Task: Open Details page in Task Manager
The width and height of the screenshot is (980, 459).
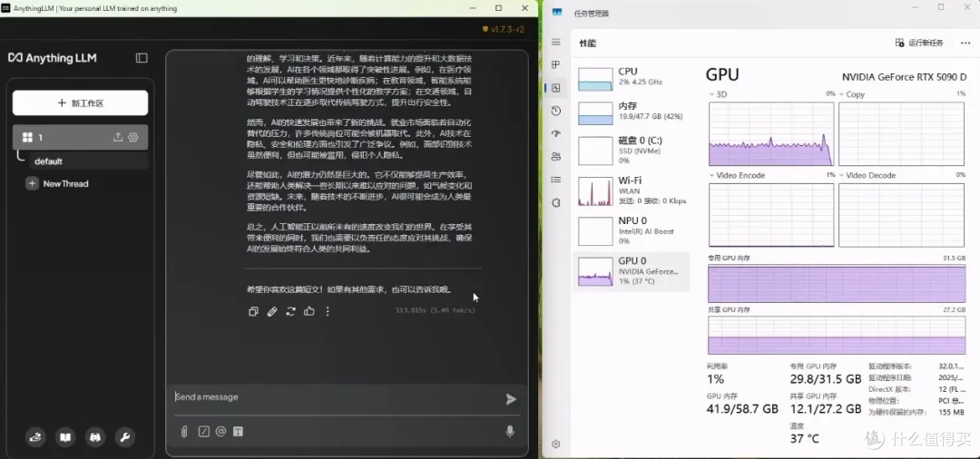Action: (555, 180)
